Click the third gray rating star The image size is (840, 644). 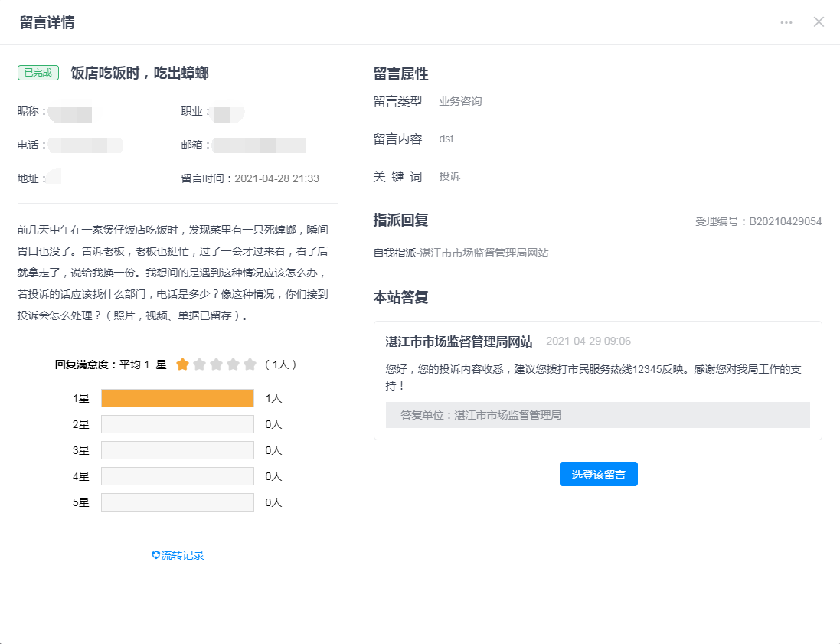click(216, 364)
